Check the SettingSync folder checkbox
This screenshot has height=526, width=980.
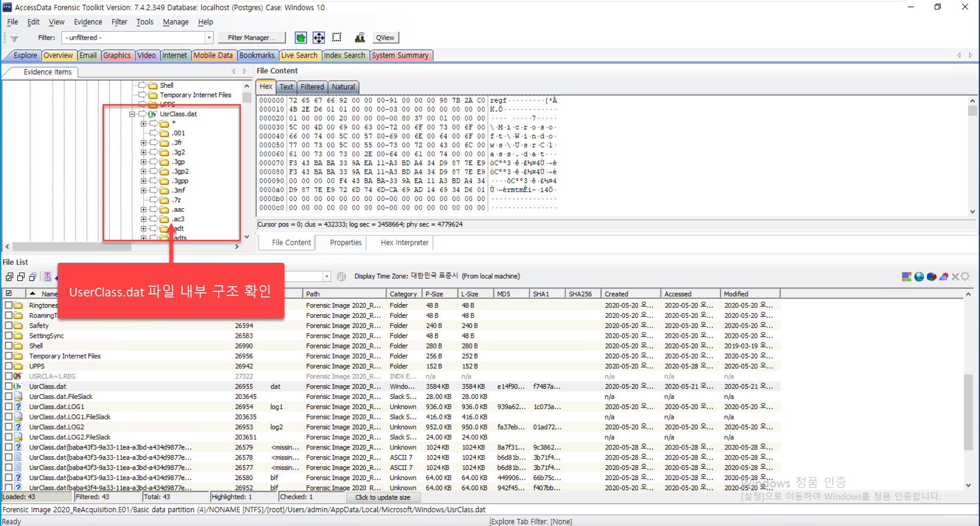pos(9,336)
